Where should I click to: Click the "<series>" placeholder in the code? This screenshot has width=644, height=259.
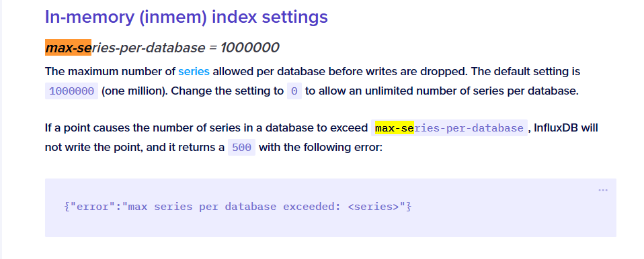point(373,207)
